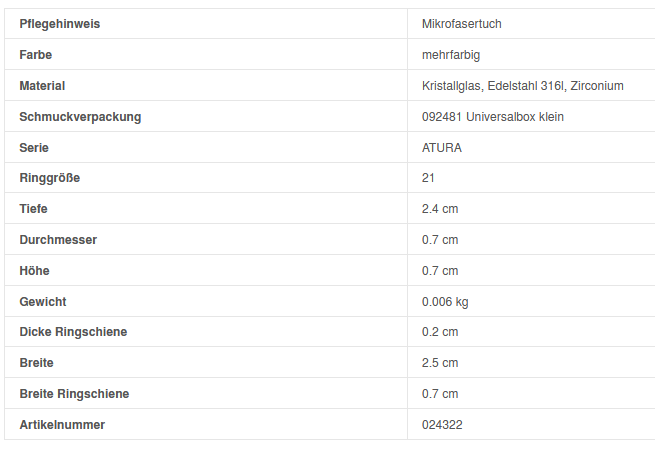Select the Mikrofasertuch value text
Screen dimensions: 655x451
pos(468,23)
